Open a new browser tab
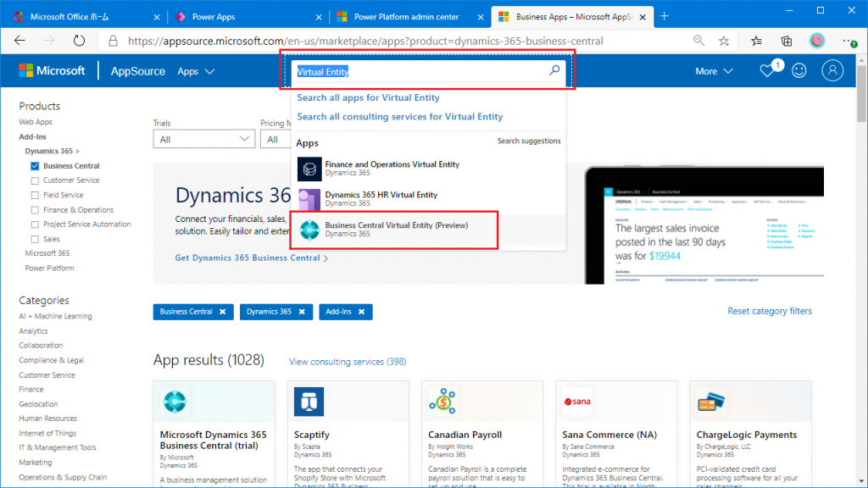868x488 pixels. 665,17
